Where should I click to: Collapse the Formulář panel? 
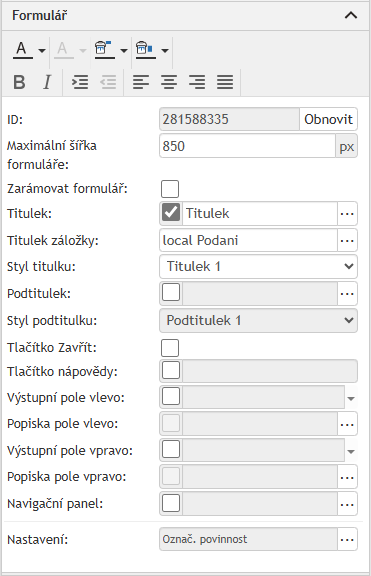click(x=351, y=15)
